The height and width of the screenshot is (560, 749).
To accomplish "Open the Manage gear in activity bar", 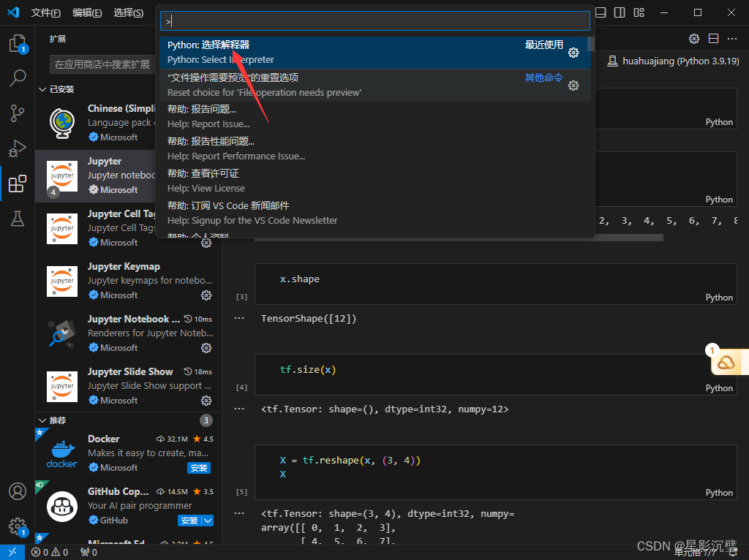I will pyautogui.click(x=18, y=526).
